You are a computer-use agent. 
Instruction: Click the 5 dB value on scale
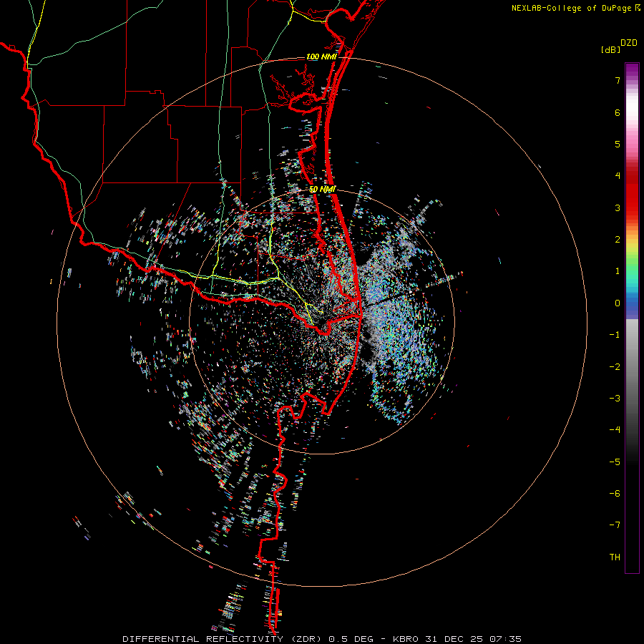(x=618, y=144)
